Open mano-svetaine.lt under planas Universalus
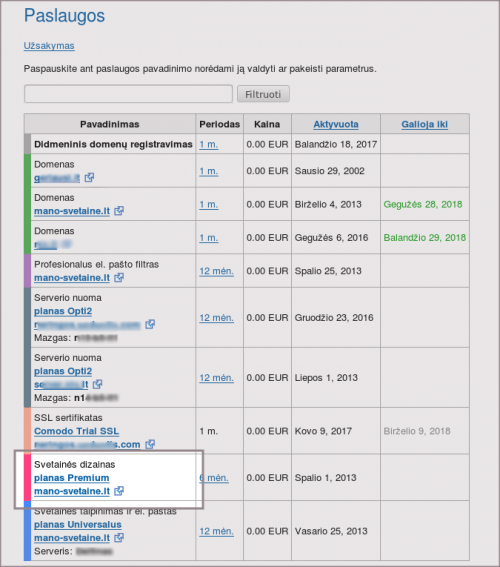 (x=72, y=538)
